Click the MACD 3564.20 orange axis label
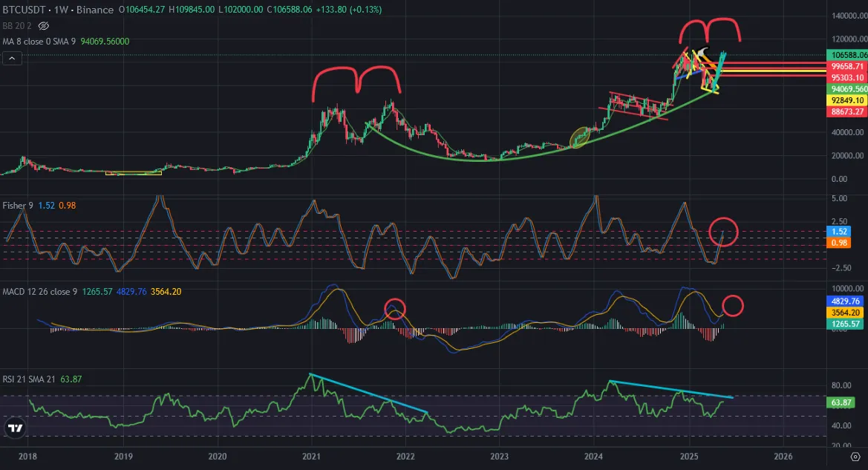Viewport: 868px width, 470px height. coord(845,313)
